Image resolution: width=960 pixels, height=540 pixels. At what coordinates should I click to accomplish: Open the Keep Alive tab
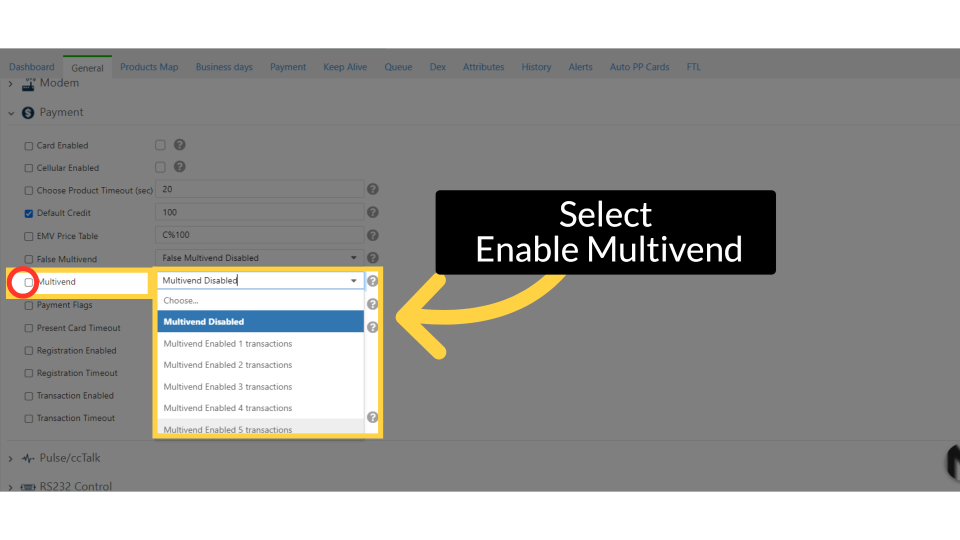[345, 67]
